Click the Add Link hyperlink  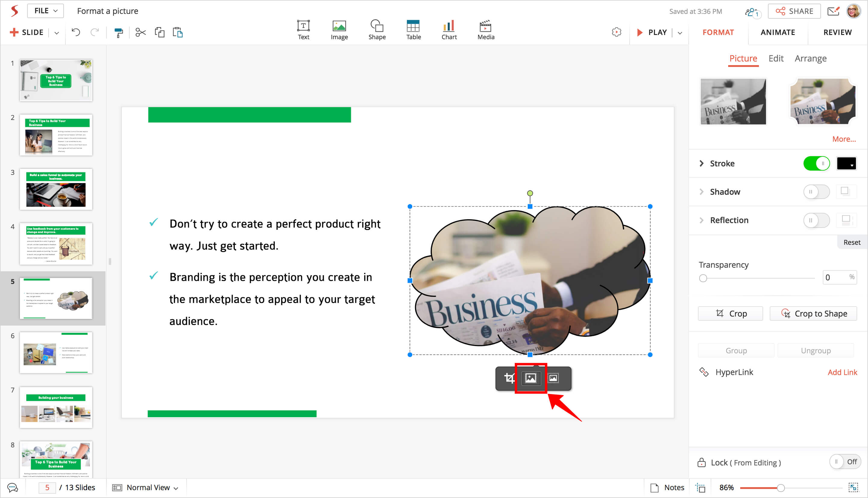(x=842, y=372)
